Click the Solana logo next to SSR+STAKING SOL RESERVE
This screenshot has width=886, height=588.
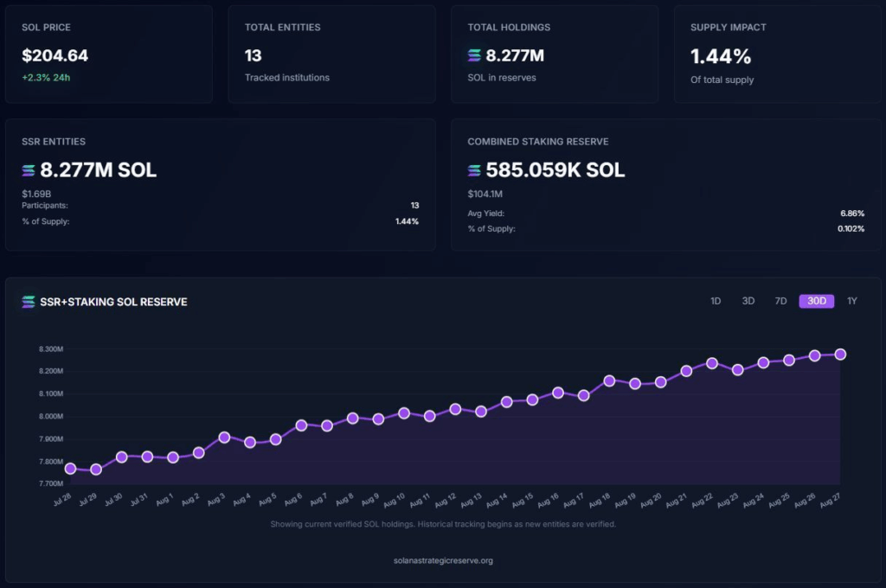pos(29,302)
